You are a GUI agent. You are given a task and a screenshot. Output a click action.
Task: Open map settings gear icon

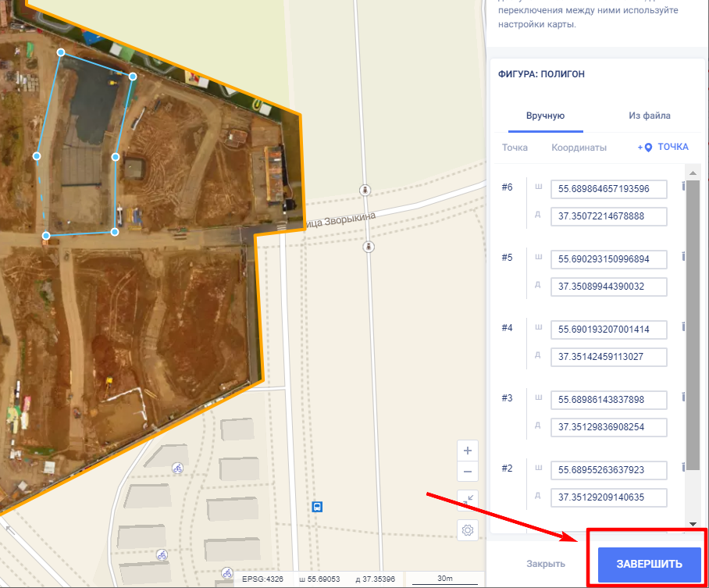tap(468, 530)
